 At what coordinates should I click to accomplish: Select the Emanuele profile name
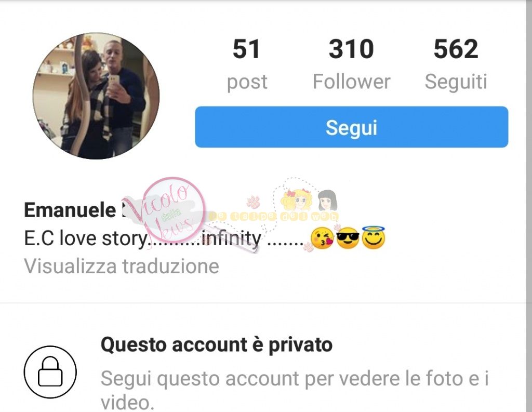(x=70, y=210)
